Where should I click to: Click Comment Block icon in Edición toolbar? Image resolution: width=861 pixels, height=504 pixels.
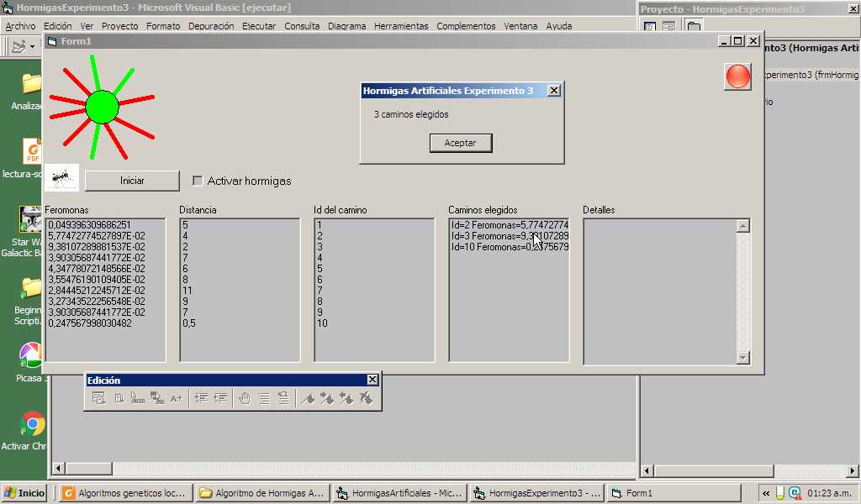click(264, 398)
